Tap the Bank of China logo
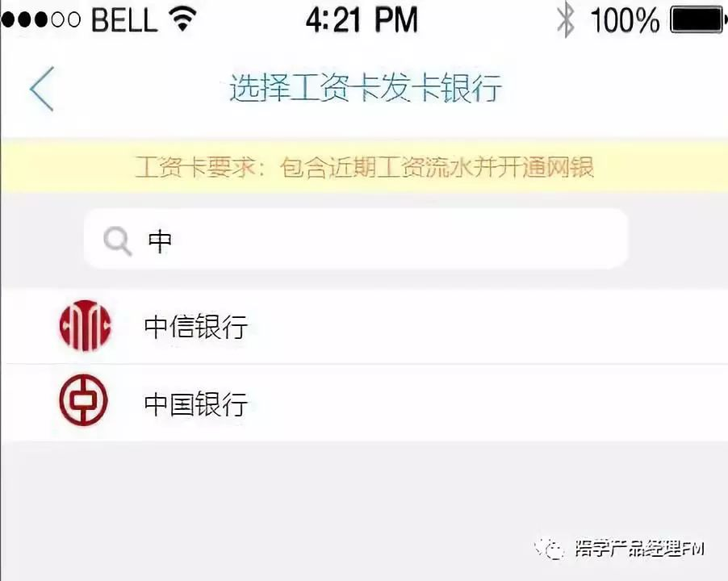Image resolution: width=728 pixels, height=581 pixels. [84, 400]
